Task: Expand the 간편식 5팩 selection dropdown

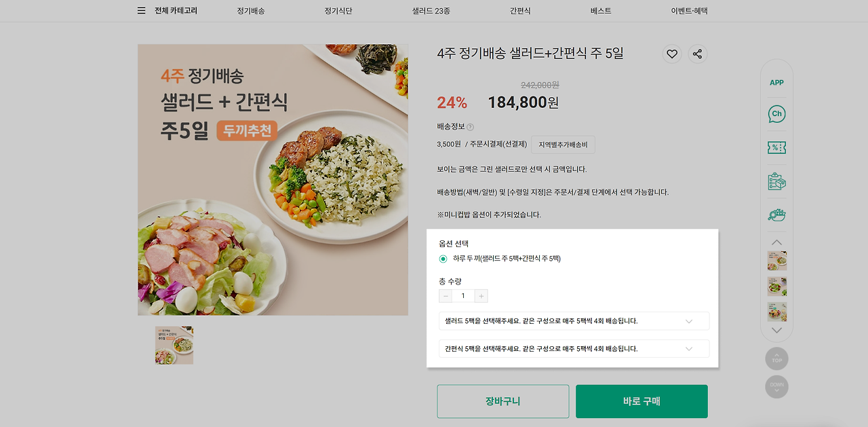Action: tap(574, 349)
